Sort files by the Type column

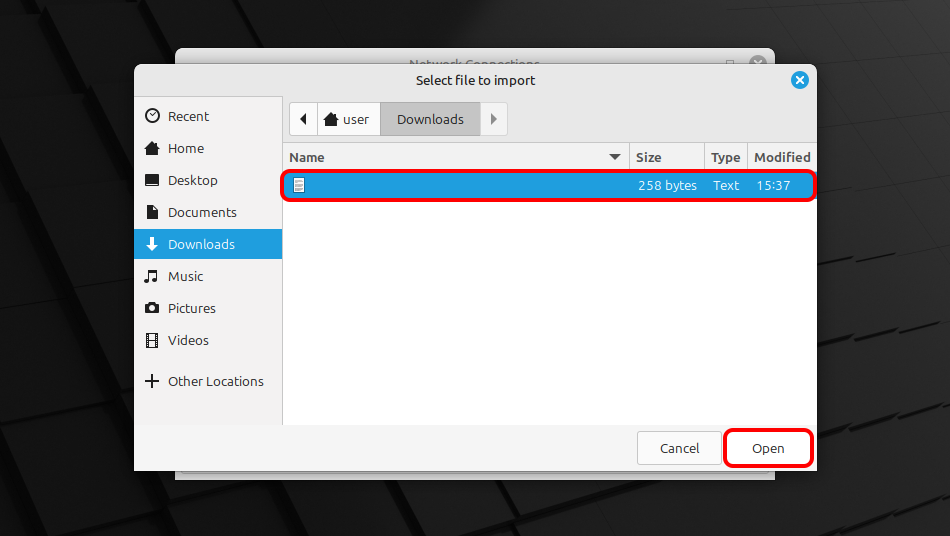click(725, 157)
